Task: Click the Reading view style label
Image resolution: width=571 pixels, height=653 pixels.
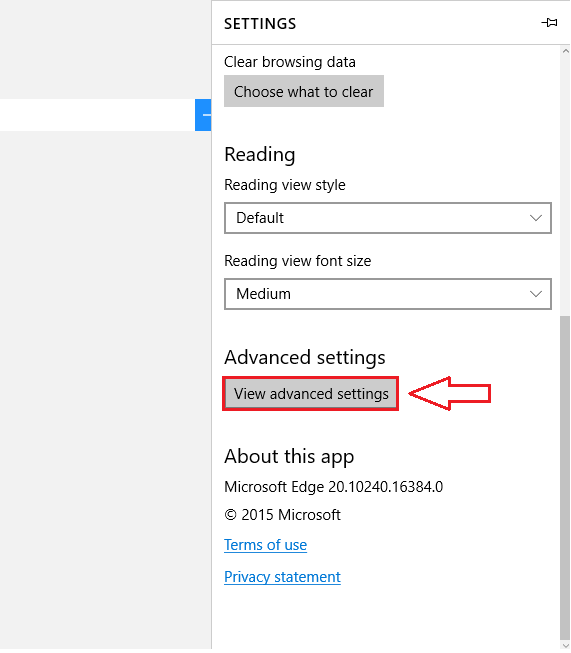Action: 284,185
